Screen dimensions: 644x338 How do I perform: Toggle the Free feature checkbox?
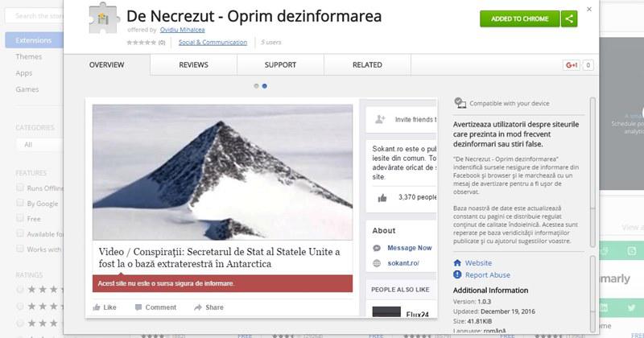click(19, 218)
